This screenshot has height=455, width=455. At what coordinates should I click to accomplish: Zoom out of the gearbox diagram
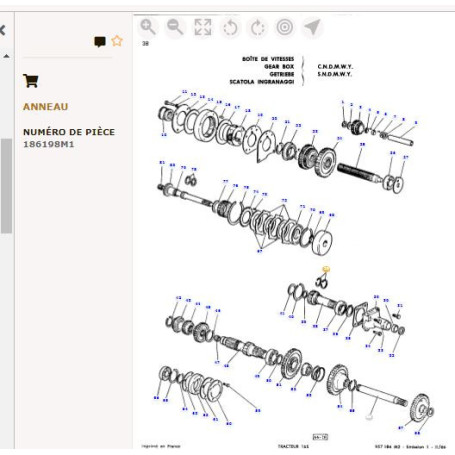point(175,27)
